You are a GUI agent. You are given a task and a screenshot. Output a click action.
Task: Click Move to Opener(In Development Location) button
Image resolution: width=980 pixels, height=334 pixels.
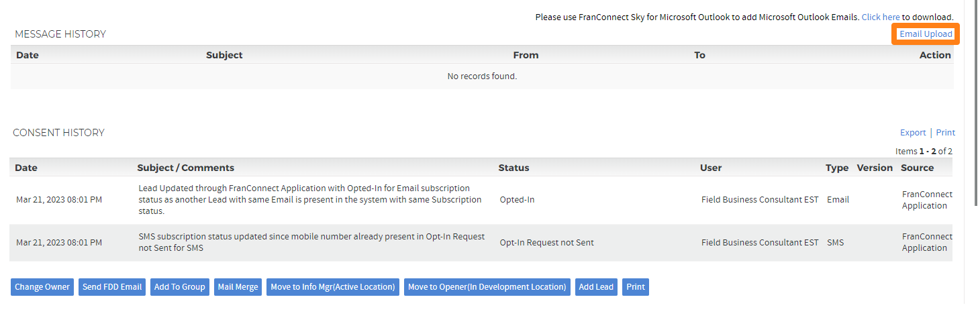coord(487,287)
